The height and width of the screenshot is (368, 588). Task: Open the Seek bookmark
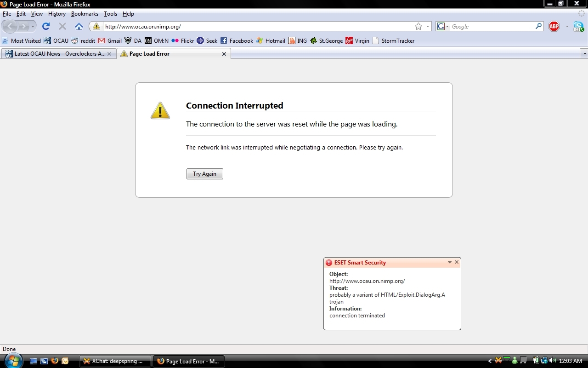pyautogui.click(x=207, y=40)
